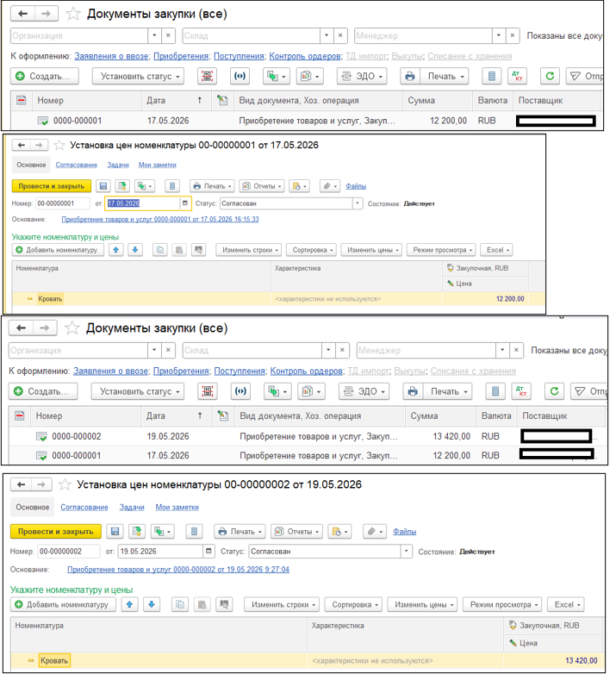Screen dimensions: 616x674
Task: Open Организация dropdown in single-row purchase list
Action: (x=154, y=35)
